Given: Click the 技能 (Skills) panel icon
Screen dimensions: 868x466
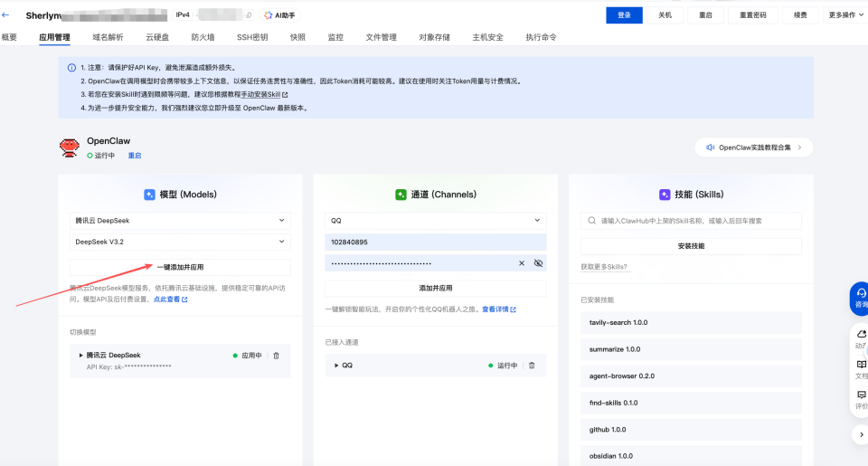Looking at the screenshot, I should point(665,195).
